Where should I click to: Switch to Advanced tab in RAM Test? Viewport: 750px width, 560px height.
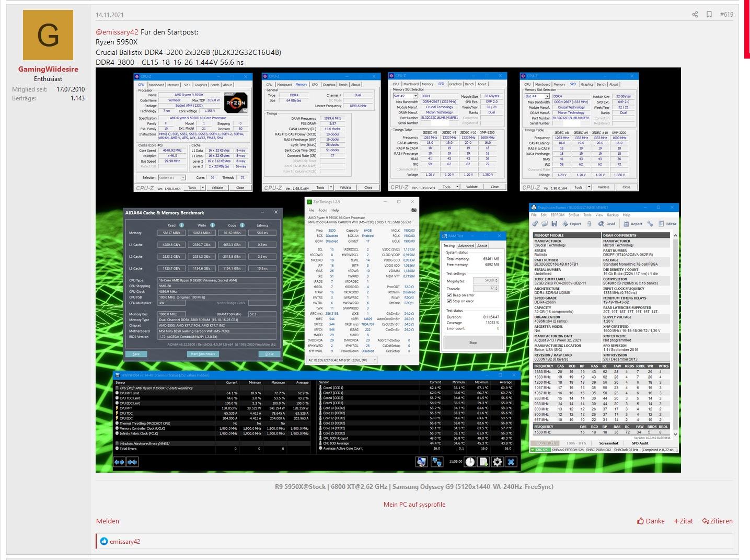466,246
